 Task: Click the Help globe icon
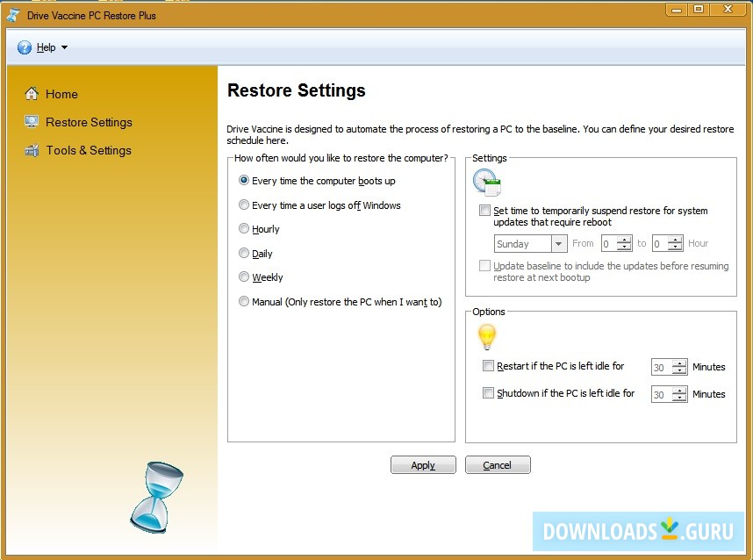point(24,47)
